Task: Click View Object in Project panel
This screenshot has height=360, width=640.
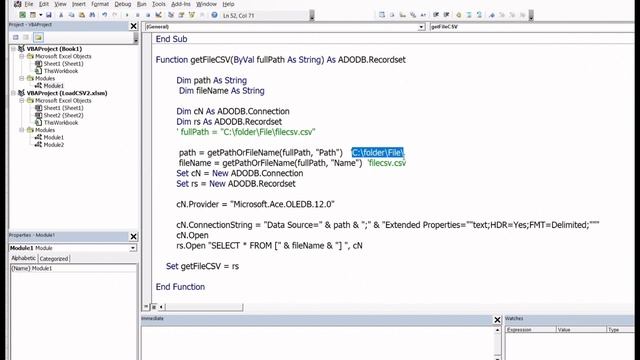Action: [x=26, y=38]
